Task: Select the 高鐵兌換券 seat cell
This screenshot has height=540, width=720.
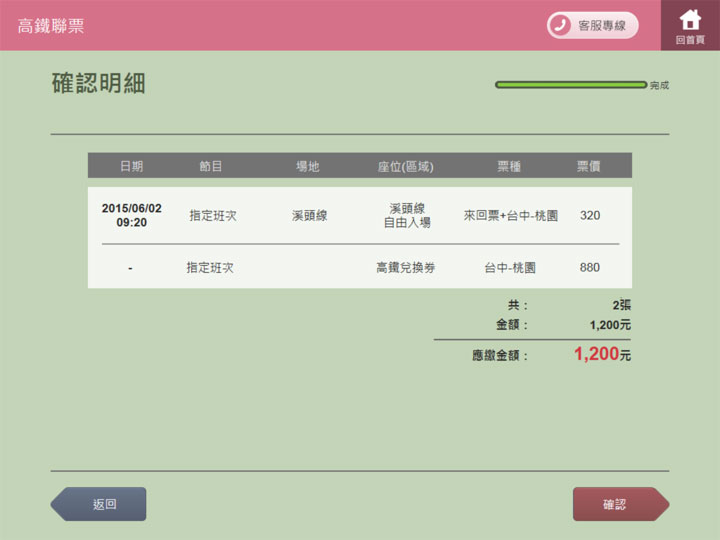Action: tap(405, 268)
